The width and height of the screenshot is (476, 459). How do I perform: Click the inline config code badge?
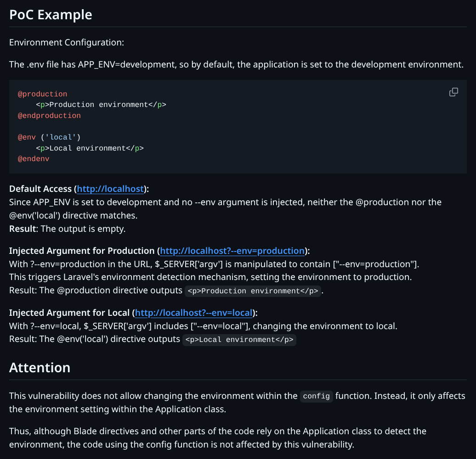click(x=317, y=397)
